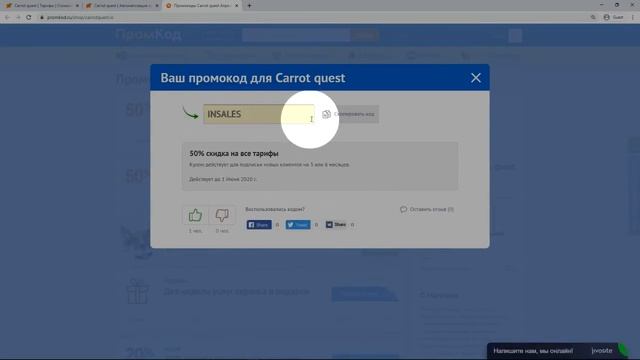The height and width of the screenshot is (360, 640).
Task: Click the ПромКод site logo
Action: pos(148,35)
